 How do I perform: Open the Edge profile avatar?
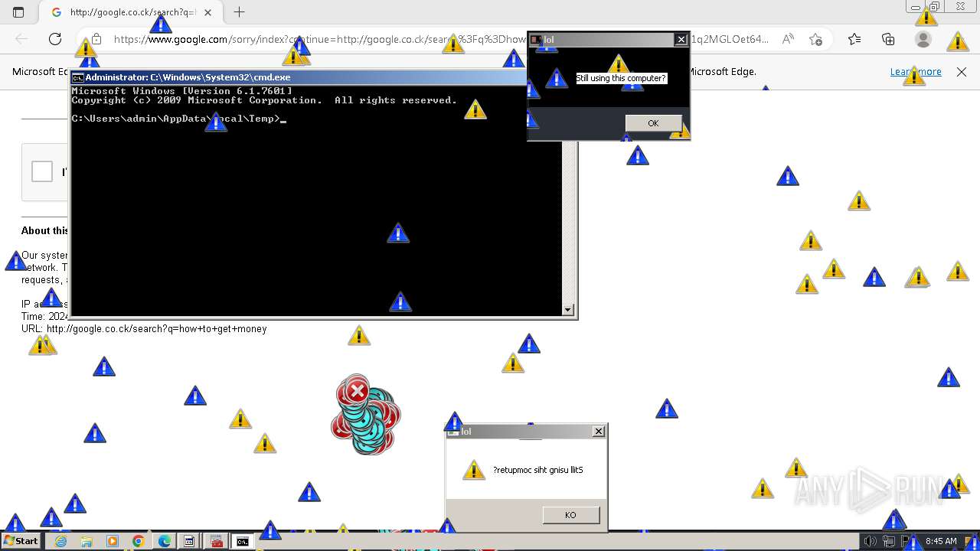click(923, 39)
